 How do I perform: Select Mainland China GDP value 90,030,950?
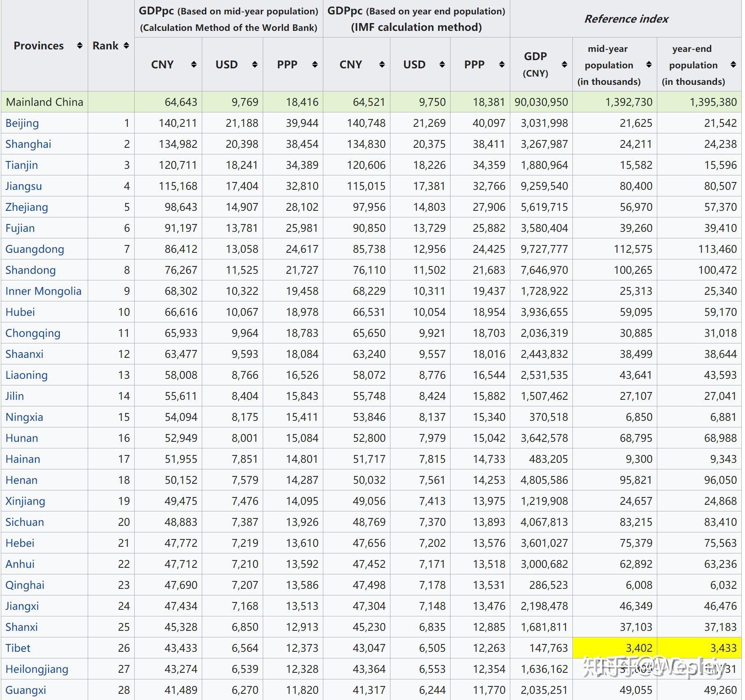coord(541,102)
